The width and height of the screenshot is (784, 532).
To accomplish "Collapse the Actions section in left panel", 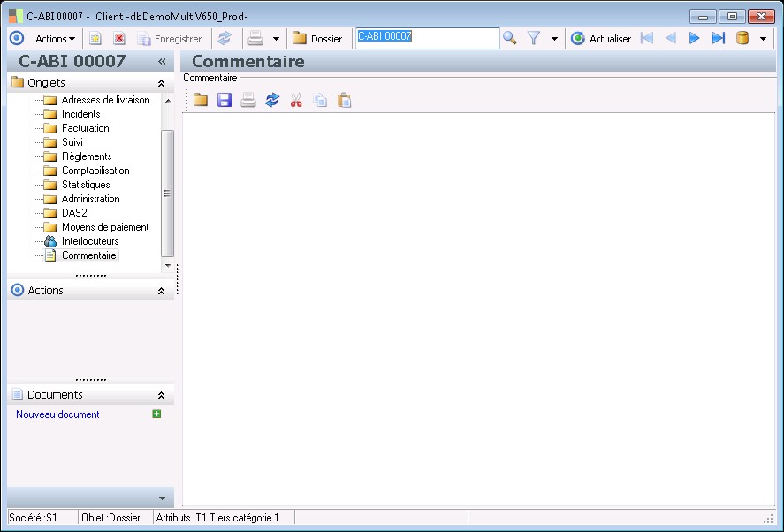I will click(161, 291).
